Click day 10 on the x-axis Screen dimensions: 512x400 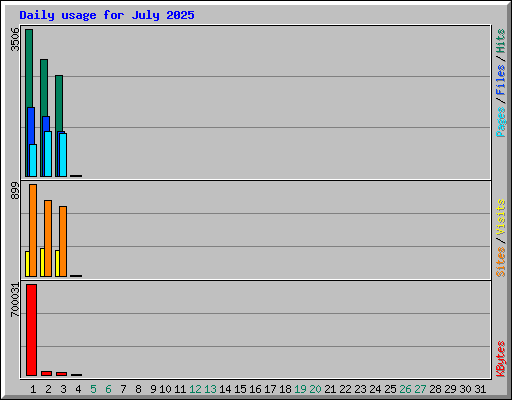[x=165, y=389]
